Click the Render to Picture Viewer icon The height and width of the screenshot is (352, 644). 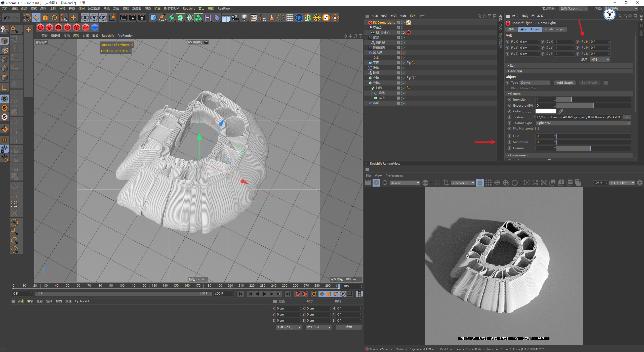133,18
